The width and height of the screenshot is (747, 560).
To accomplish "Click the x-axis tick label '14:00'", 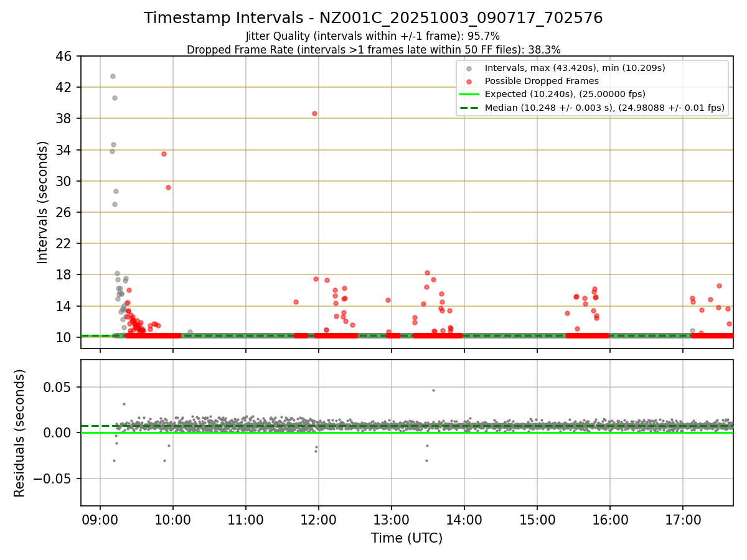I will pos(464,520).
